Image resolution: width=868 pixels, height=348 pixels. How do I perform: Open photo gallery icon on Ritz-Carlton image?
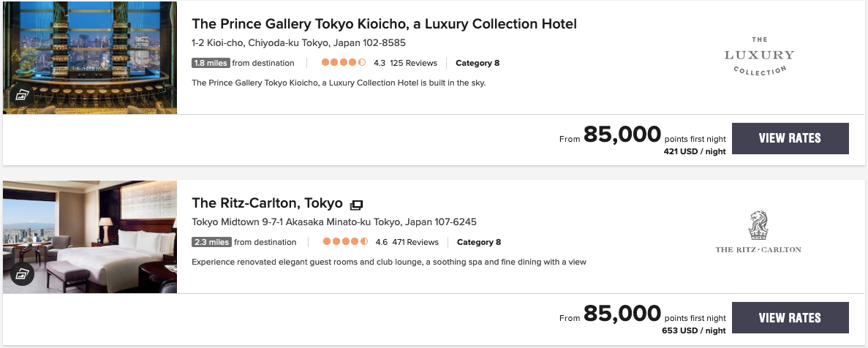click(22, 274)
